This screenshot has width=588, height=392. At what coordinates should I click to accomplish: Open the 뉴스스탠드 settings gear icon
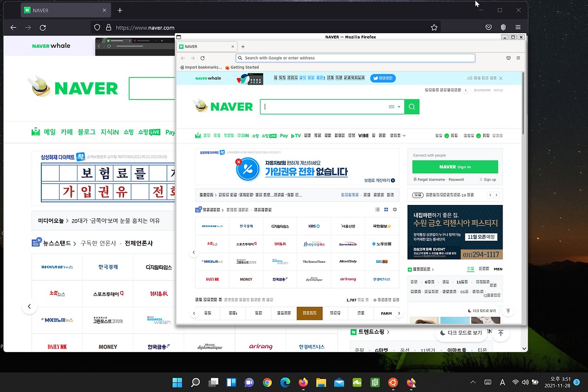pos(395,209)
